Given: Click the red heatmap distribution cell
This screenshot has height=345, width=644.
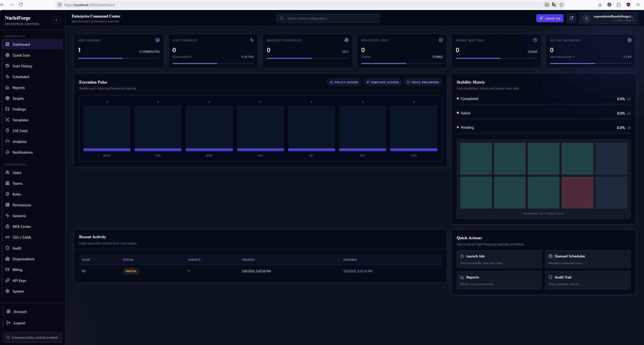Looking at the screenshot, I should (577, 192).
